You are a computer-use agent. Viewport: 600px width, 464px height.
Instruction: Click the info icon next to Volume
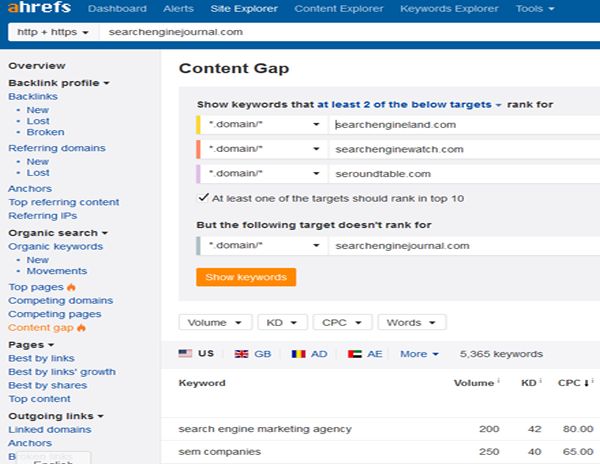coord(500,382)
